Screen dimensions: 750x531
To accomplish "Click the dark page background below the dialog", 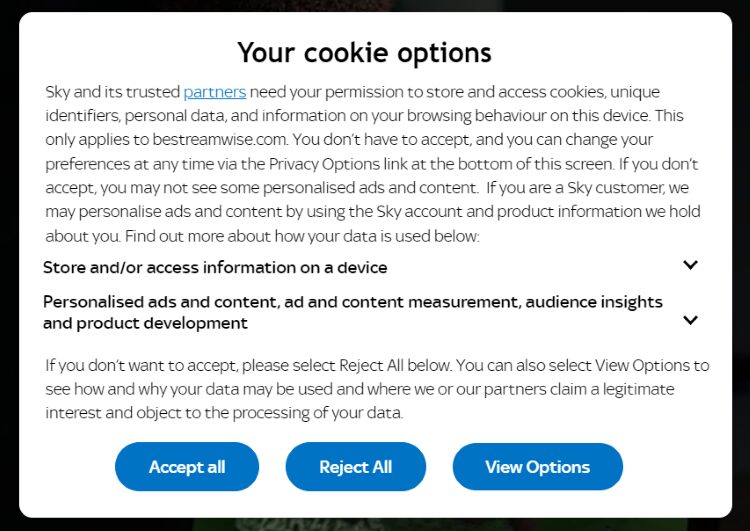I will click(375, 525).
